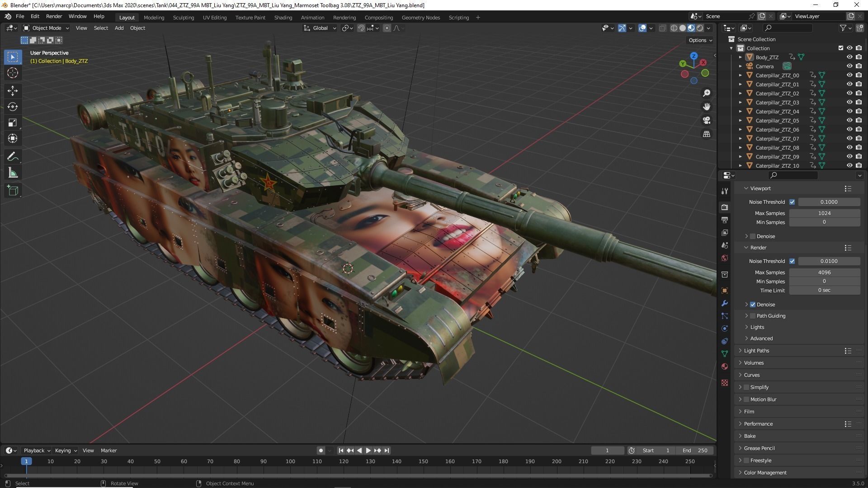Open the World properties tab
868x488 pixels.
[725, 258]
